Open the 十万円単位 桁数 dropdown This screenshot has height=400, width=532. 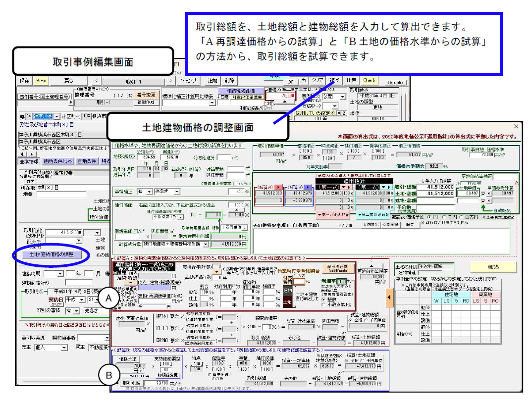[244, 227]
